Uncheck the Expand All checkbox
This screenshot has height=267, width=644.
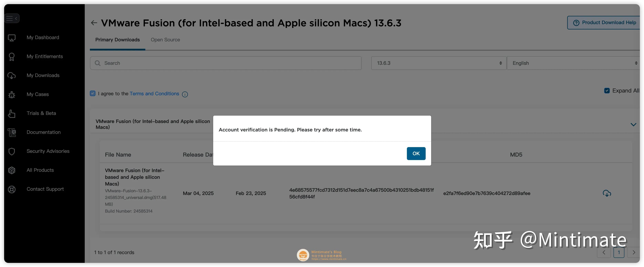(x=607, y=90)
